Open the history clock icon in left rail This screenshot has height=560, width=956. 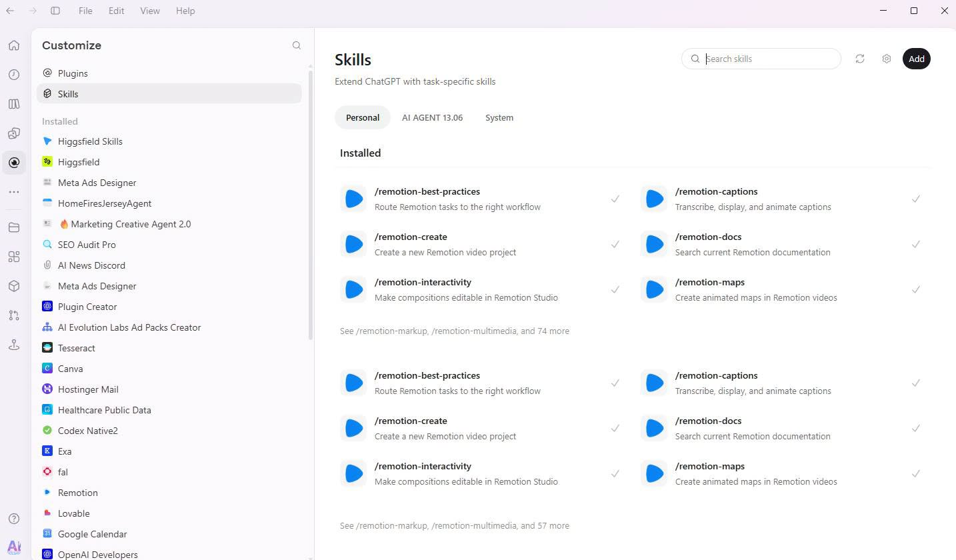[x=14, y=75]
